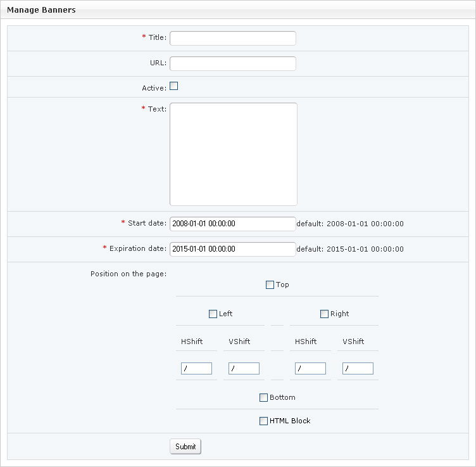
Task: Click the HShift field under Left
Action: point(196,368)
